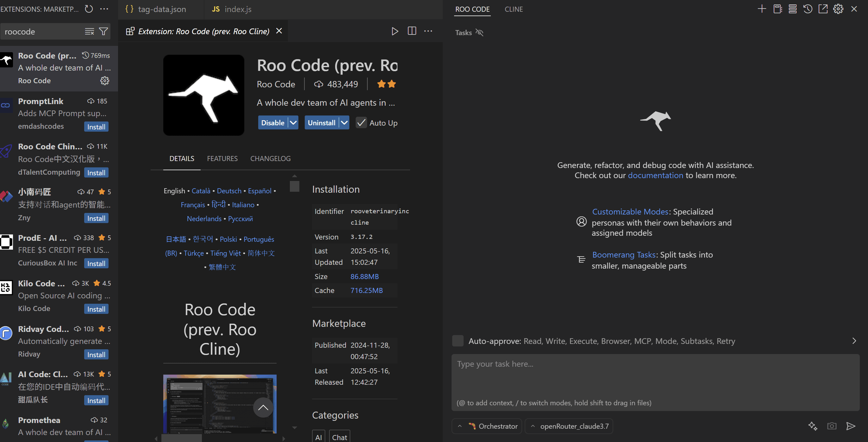The width and height of the screenshot is (868, 442).
Task: Open the CHANGELOG tab
Action: [270, 158]
